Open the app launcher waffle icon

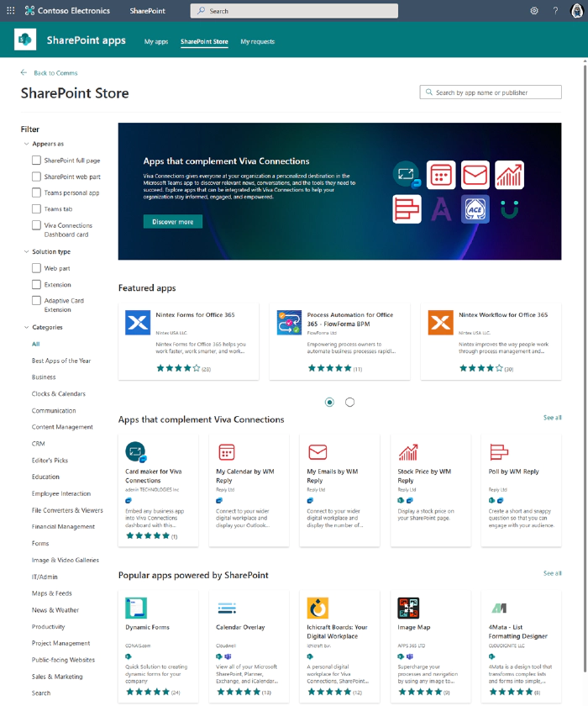(11, 10)
